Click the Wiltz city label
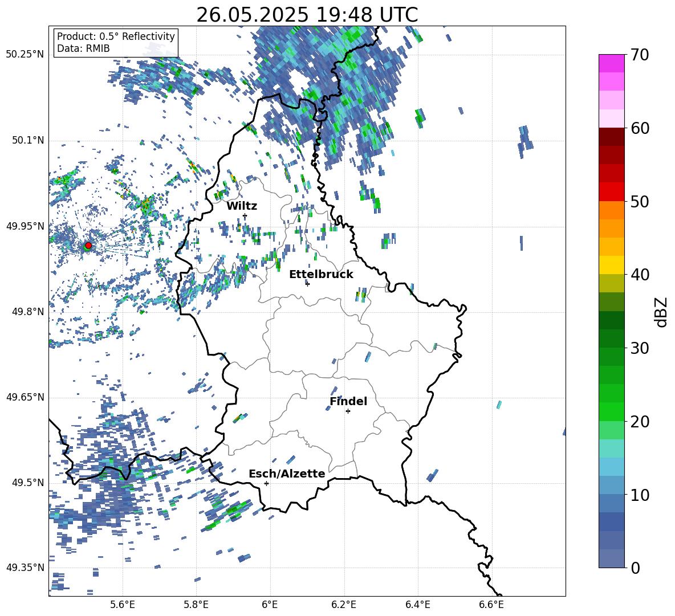The width and height of the screenshot is (675, 616). (242, 206)
